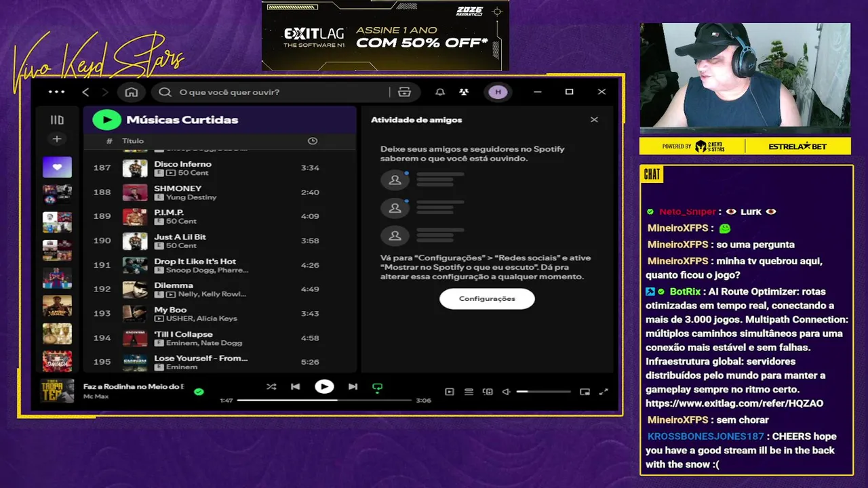Viewport: 868px width, 488px height.
Task: Remove current song via green checkmark
Action: 199,391
